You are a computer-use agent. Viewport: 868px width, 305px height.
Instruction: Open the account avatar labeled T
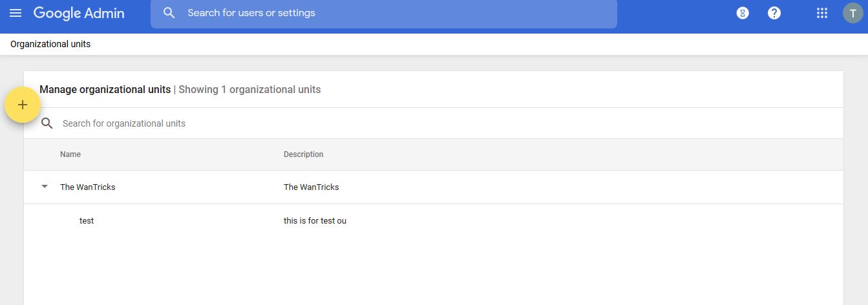tap(853, 13)
